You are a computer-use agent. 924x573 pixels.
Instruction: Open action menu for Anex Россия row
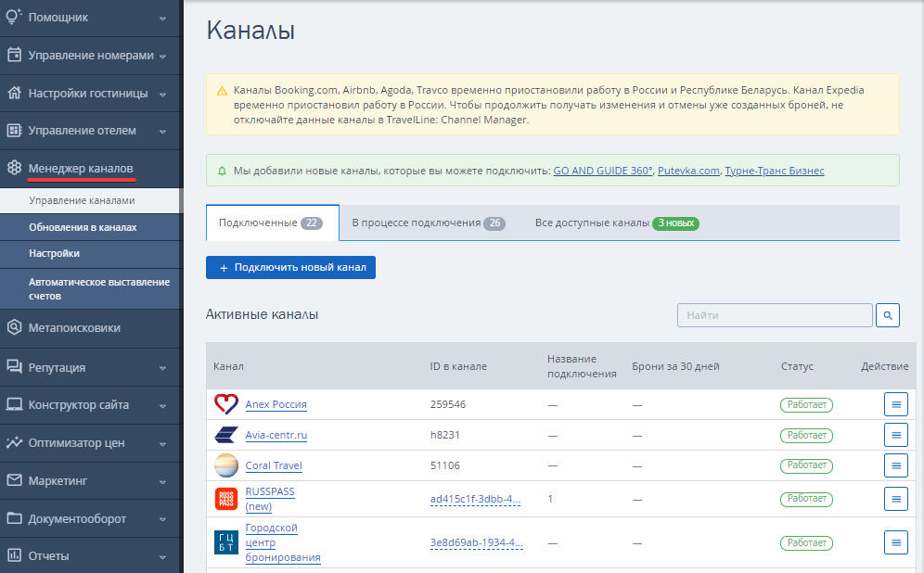[896, 404]
